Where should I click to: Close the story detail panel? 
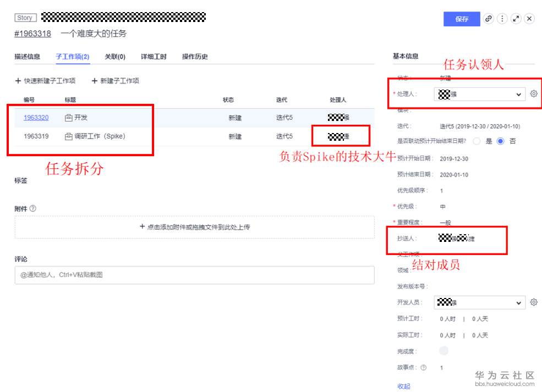point(529,19)
